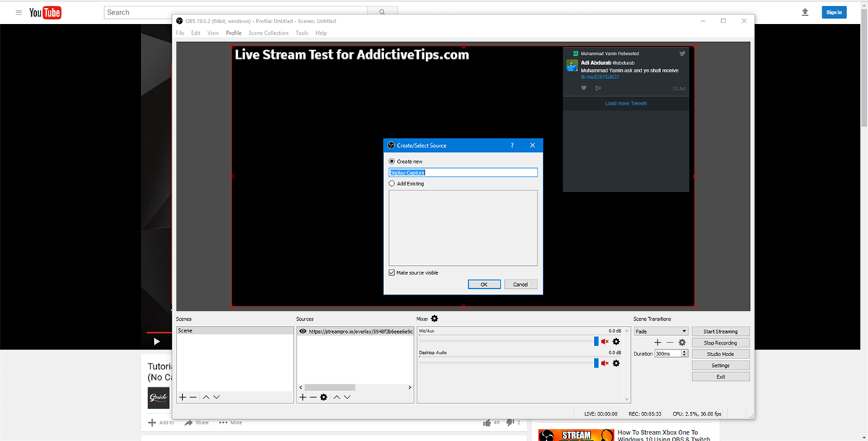Move scene down arrow in Scenes panel
The width and height of the screenshot is (868, 441).
click(216, 397)
